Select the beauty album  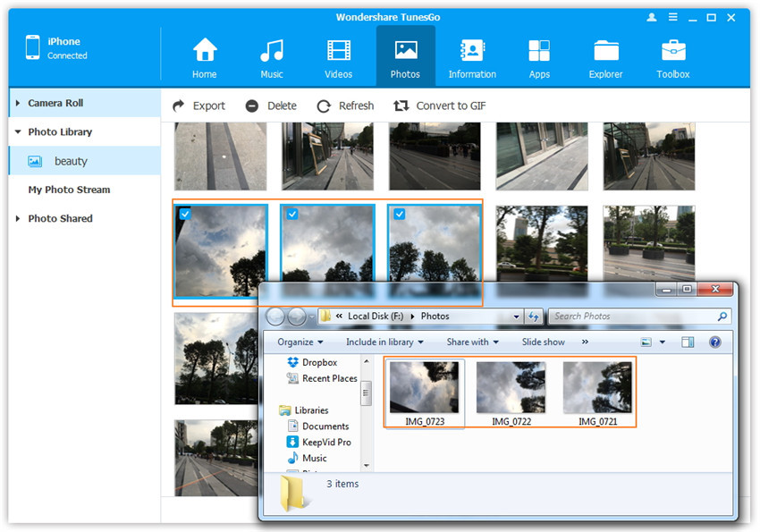pos(84,161)
